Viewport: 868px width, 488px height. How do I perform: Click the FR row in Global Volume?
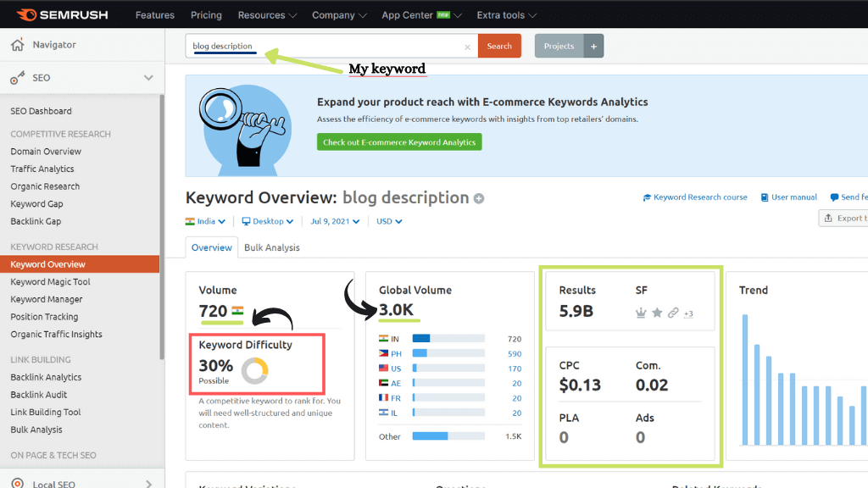pyautogui.click(x=450, y=398)
